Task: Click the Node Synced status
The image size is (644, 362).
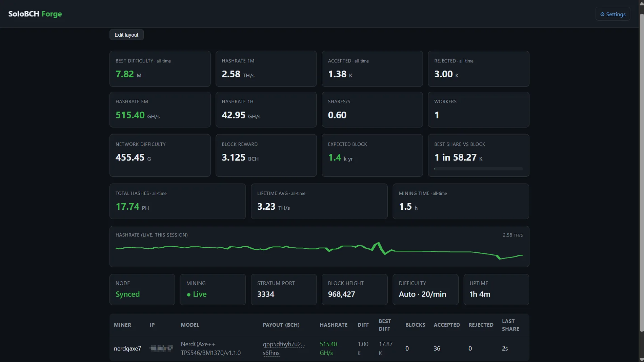Action: coord(142,289)
